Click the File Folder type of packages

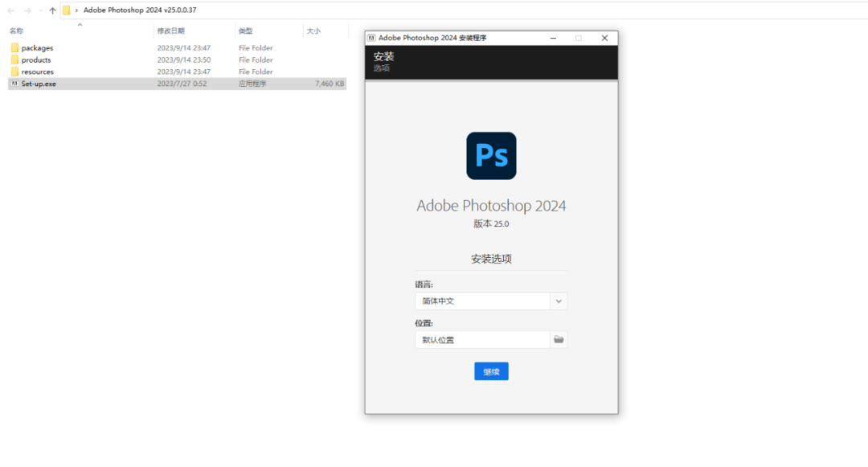256,48
